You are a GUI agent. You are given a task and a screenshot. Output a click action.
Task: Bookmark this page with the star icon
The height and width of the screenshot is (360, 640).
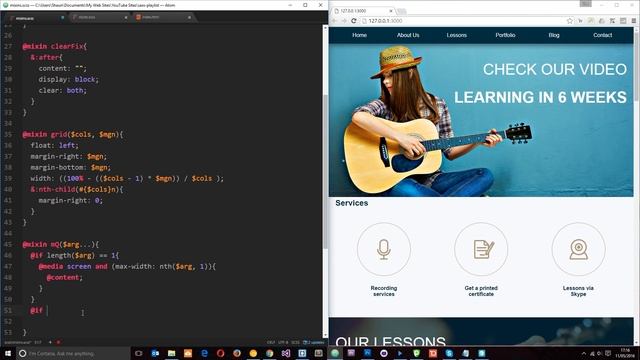[x=570, y=21]
